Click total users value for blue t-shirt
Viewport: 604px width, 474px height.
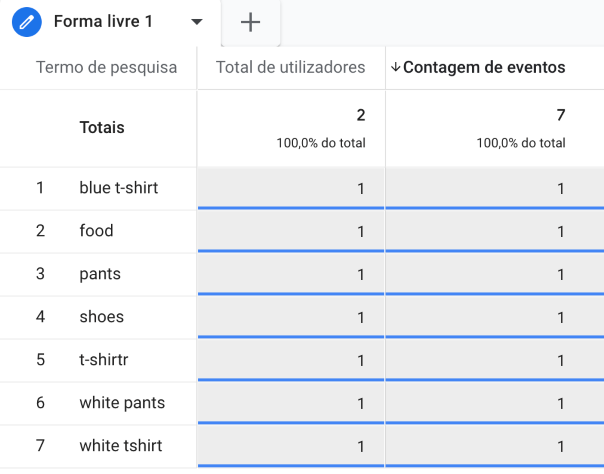360,188
